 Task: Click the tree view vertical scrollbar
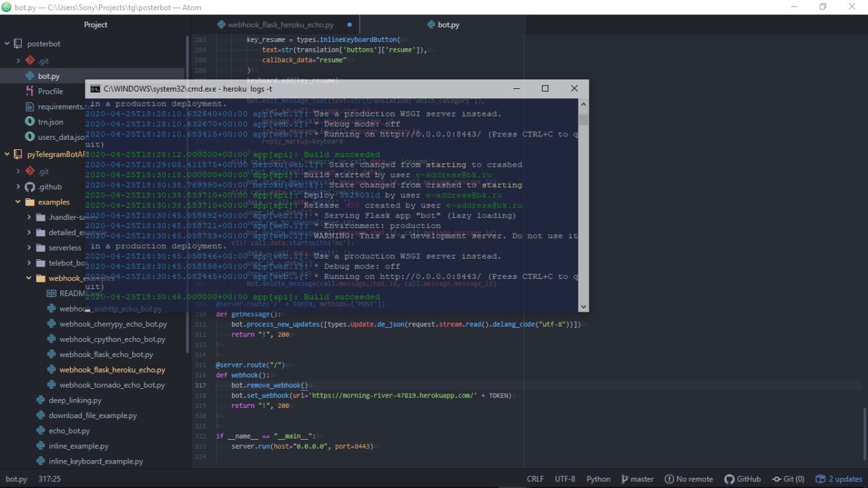[188, 194]
